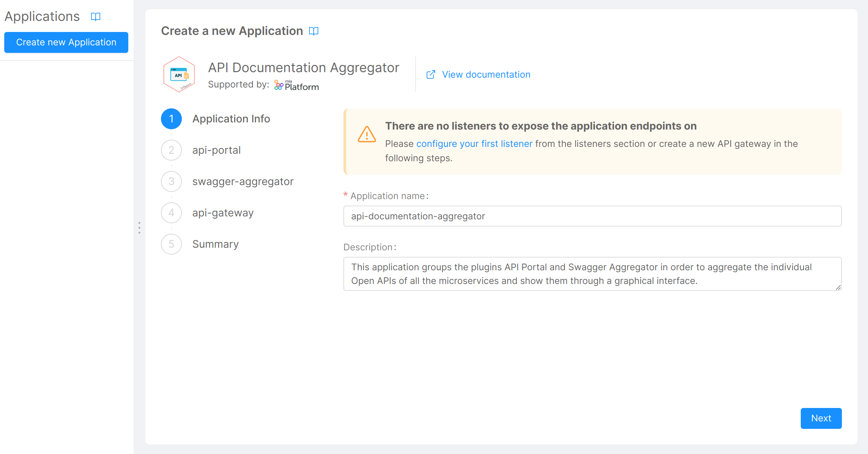This screenshot has width=868, height=454.
Task: Click the Mia Platform logo next to Supported by
Action: tap(296, 85)
